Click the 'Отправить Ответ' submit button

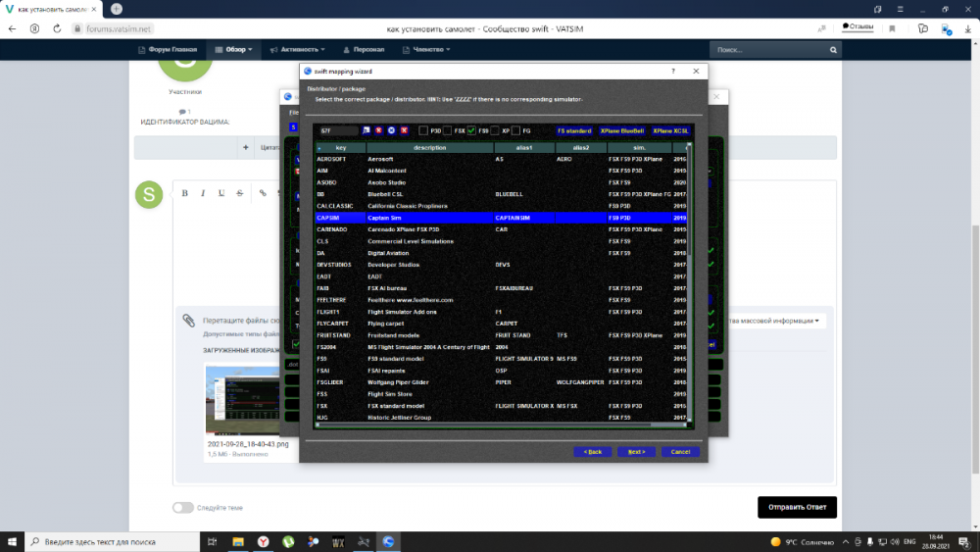click(x=797, y=508)
